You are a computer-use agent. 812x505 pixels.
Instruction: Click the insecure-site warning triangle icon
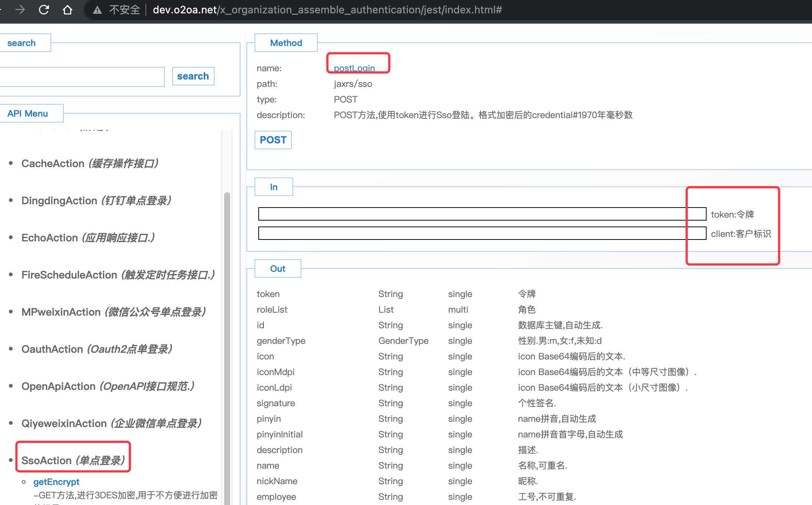pyautogui.click(x=97, y=10)
